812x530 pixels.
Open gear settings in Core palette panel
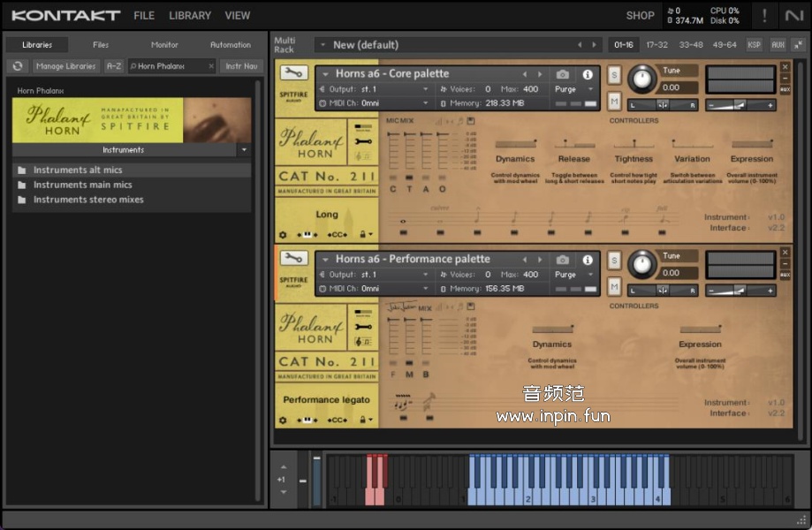point(284,235)
